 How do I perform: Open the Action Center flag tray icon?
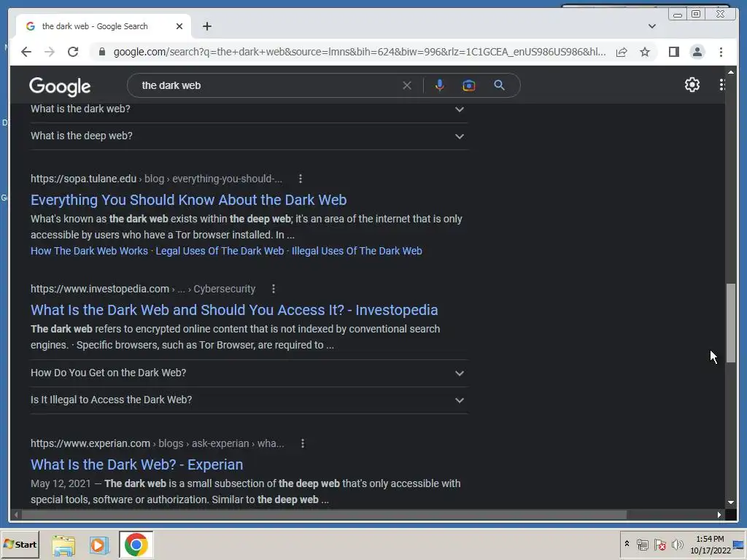659,544
